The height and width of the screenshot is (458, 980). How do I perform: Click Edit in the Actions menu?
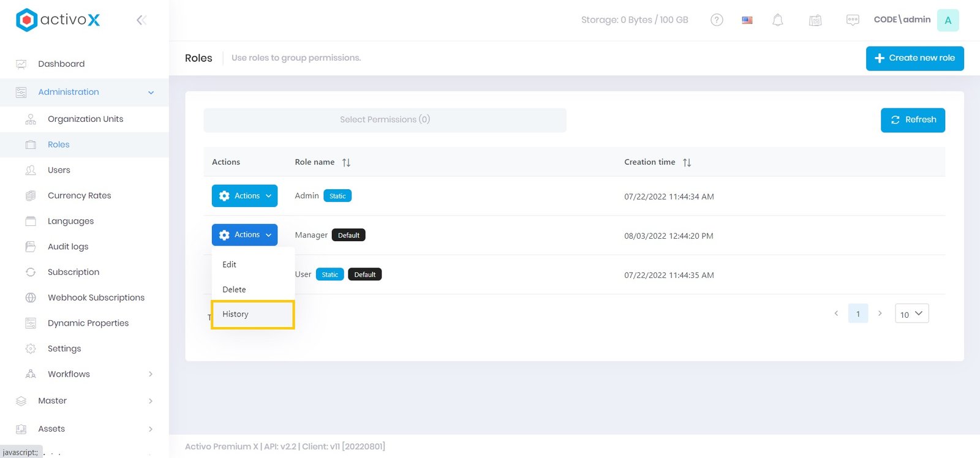coord(229,265)
